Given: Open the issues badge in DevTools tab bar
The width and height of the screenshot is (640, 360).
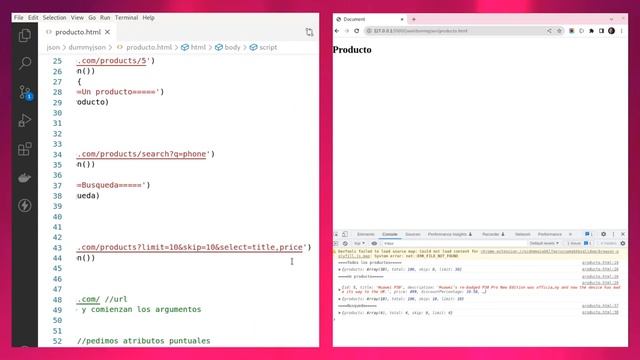Looking at the screenshot, I should [588, 234].
